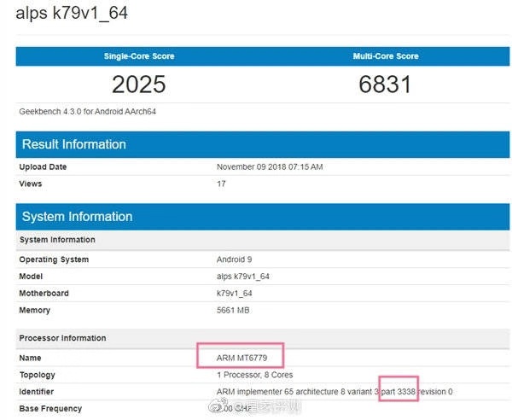This screenshot has width=512, height=420.
Task: Select the views count 17
Action: pyautogui.click(x=221, y=184)
